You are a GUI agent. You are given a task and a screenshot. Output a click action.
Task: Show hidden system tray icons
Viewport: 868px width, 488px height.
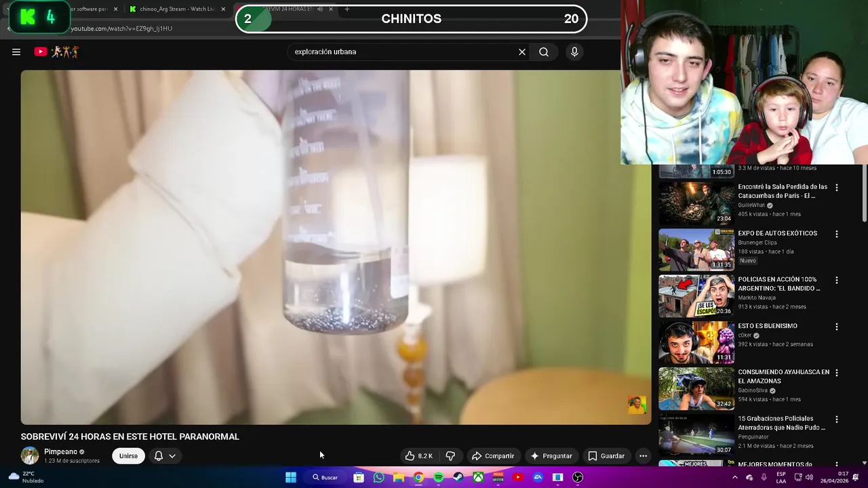(735, 477)
